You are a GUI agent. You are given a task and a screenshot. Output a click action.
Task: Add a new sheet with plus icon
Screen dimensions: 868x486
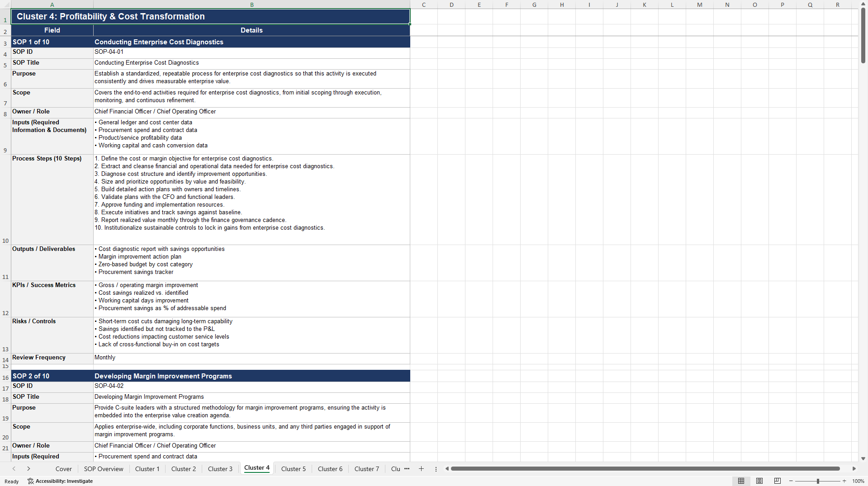tap(421, 469)
